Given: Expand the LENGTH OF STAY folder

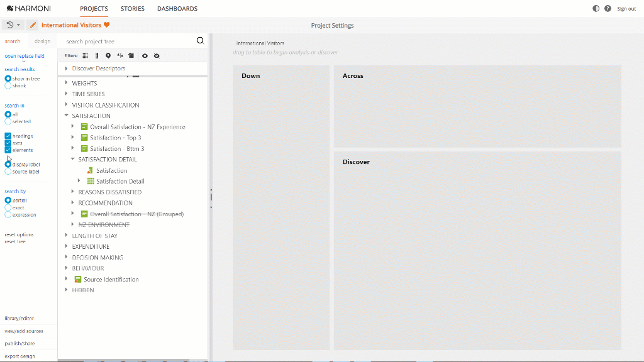Looking at the screenshot, I should pyautogui.click(x=66, y=236).
